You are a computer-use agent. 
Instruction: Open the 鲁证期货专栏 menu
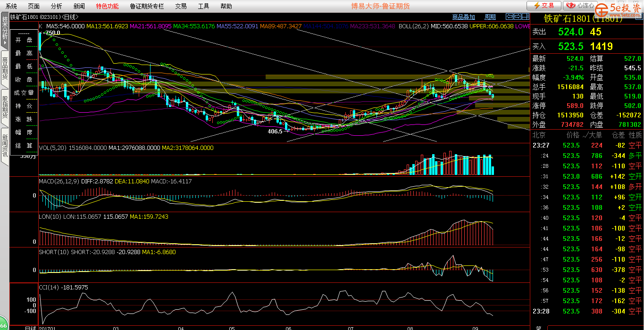(147, 6)
